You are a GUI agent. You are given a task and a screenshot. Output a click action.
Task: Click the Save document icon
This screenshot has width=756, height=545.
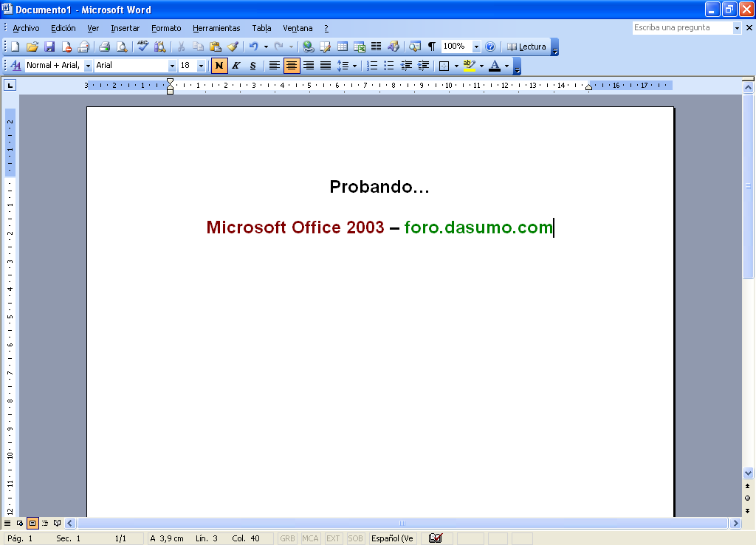tap(49, 47)
